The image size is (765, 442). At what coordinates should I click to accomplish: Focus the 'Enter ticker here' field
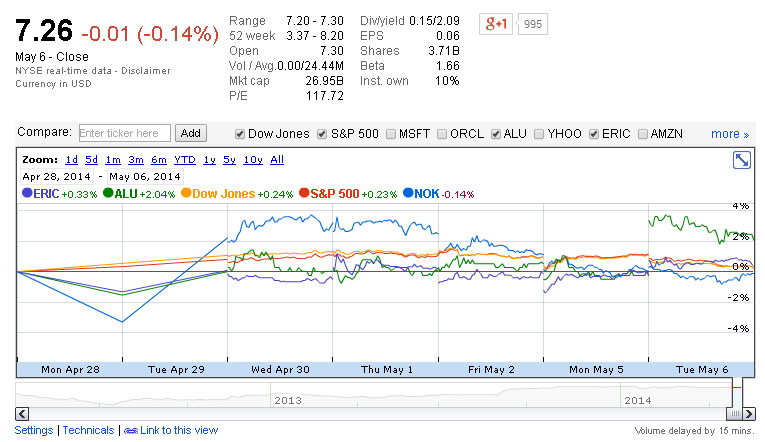click(x=124, y=133)
